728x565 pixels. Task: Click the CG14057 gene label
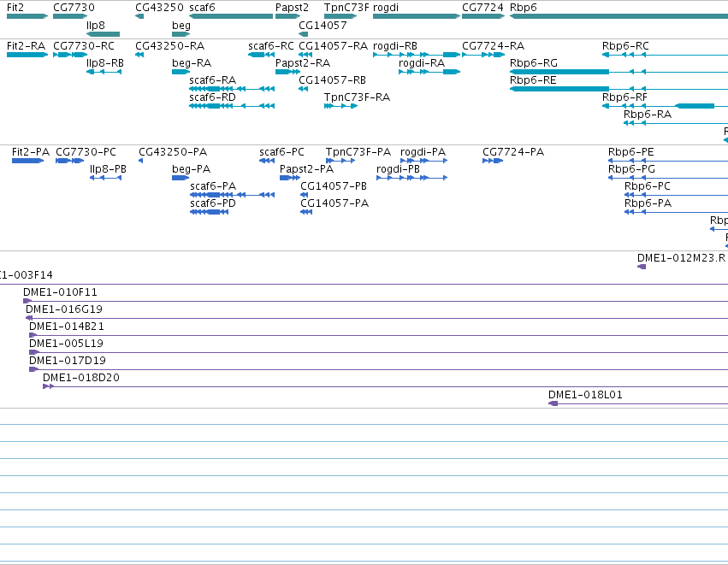[323, 25]
